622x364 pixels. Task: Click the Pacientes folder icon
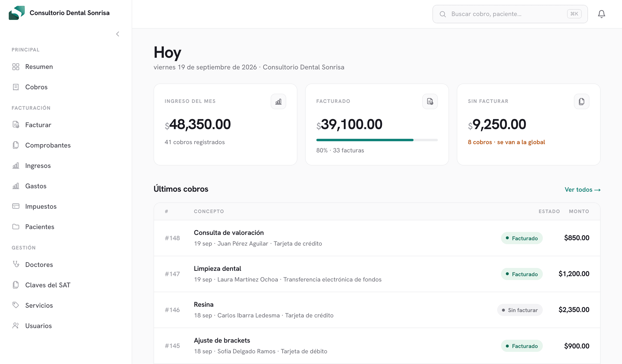(16, 227)
